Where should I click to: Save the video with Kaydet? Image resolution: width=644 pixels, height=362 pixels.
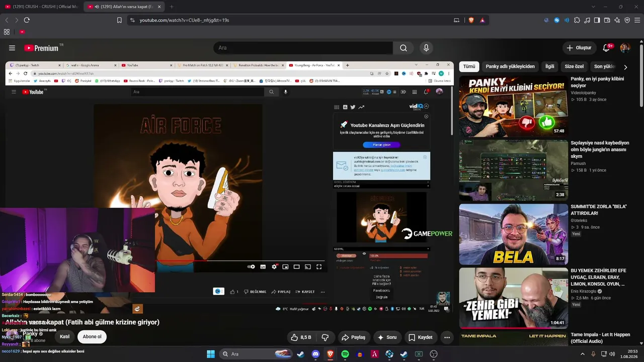[x=421, y=337]
